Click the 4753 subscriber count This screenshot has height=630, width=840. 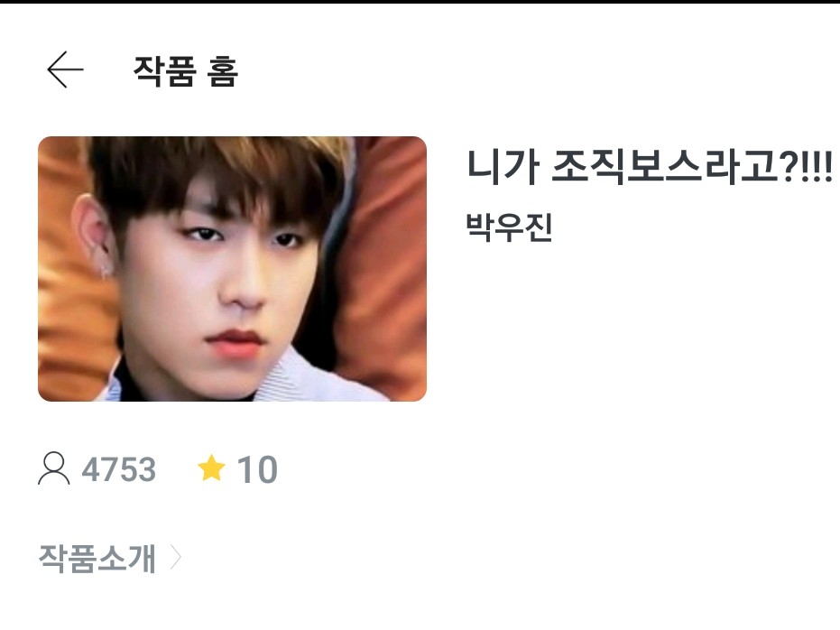pyautogui.click(x=118, y=469)
